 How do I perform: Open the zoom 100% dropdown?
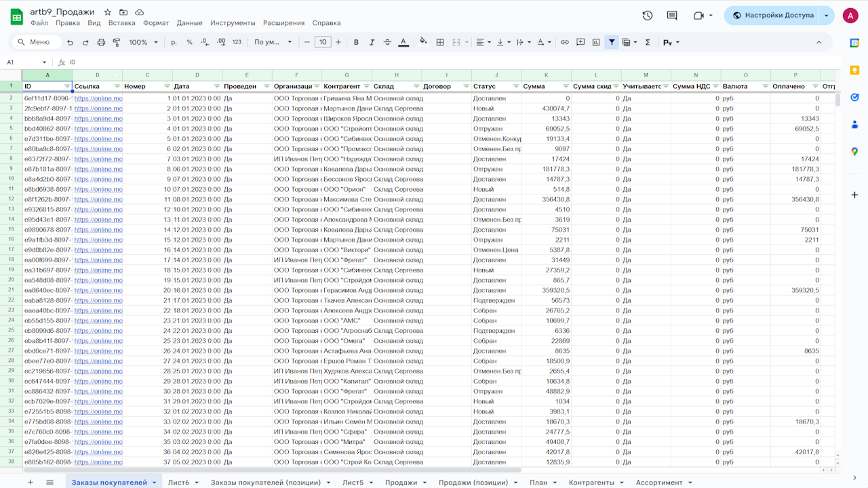[143, 42]
